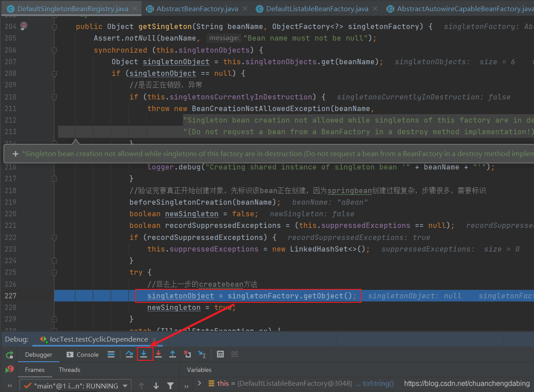Click logger.debug statement on line 216

tap(321, 167)
